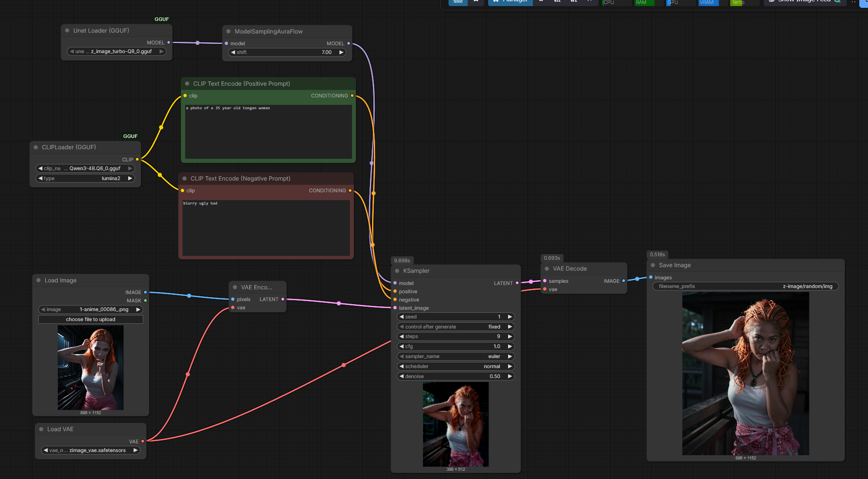
Task: Click the left arrow to decrease steps
Action: [402, 336]
